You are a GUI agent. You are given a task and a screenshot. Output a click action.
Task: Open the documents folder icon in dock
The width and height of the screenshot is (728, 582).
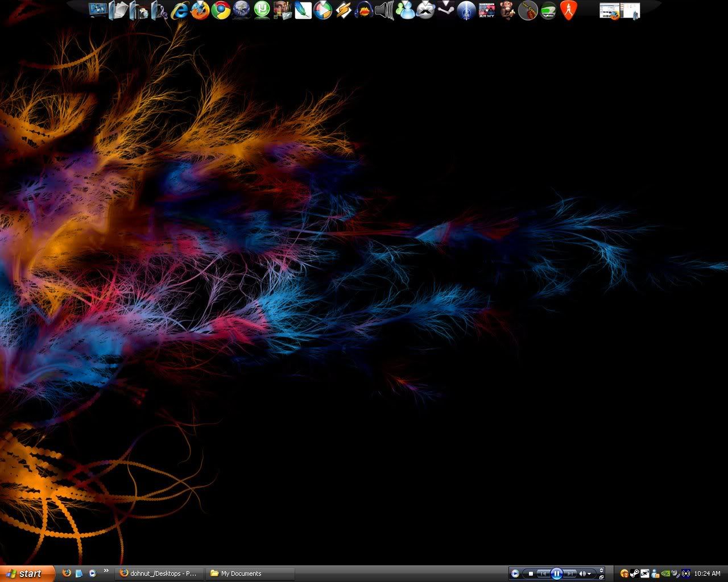[118, 10]
